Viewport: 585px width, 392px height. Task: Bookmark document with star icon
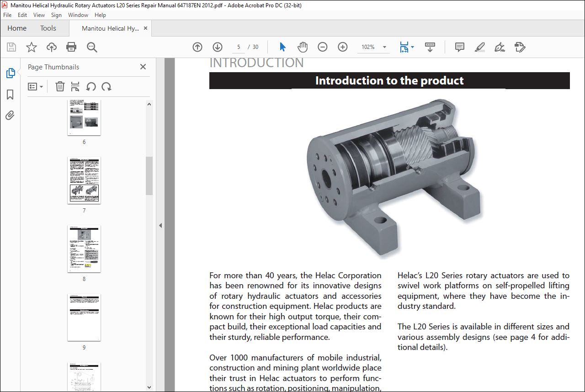click(x=32, y=47)
